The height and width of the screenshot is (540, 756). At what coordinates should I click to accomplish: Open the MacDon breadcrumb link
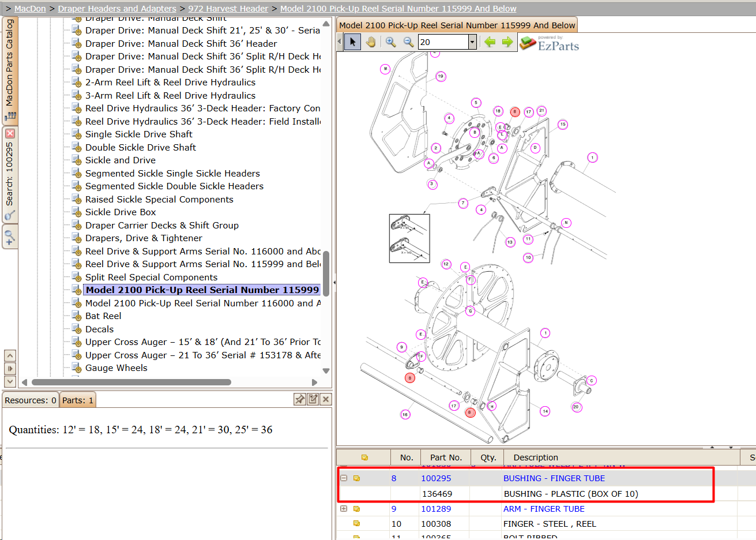[x=30, y=9]
